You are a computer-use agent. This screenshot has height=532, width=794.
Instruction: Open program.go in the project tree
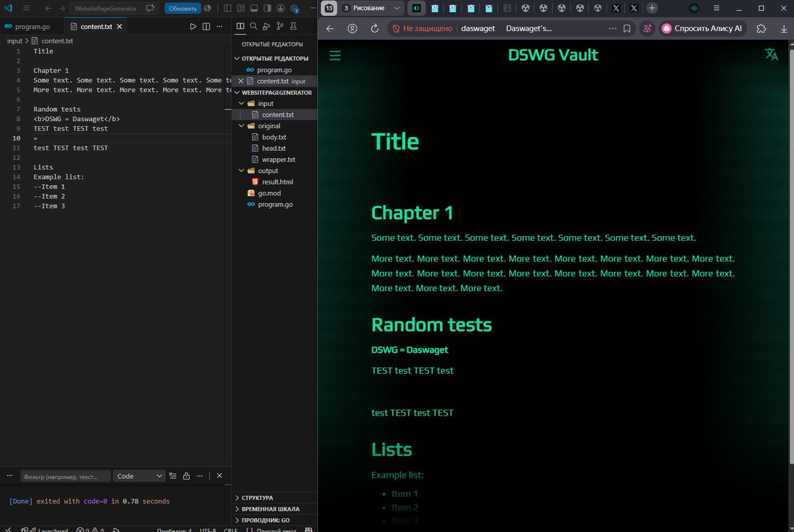[x=274, y=204]
